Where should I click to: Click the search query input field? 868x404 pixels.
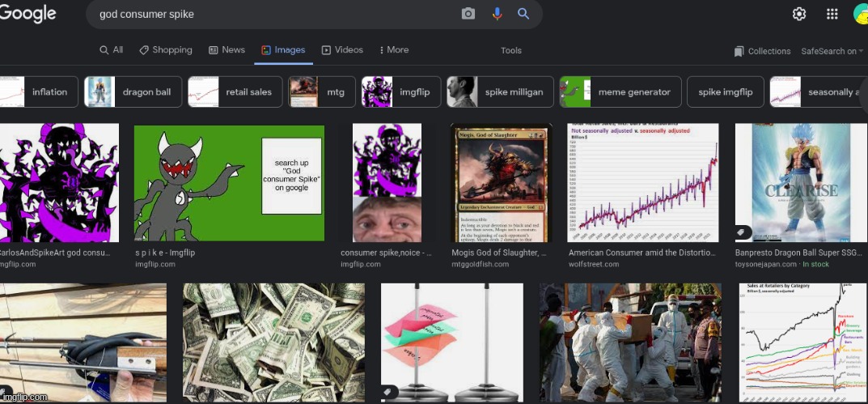tap(275, 15)
